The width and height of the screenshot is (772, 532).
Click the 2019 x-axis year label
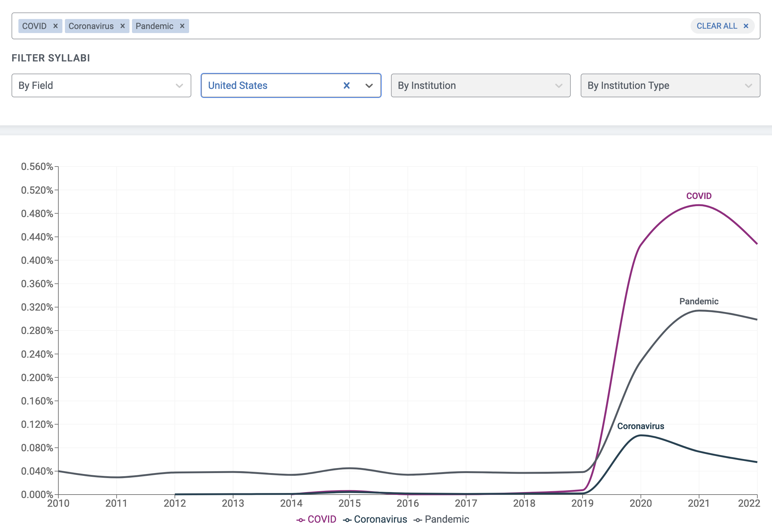[x=583, y=503]
